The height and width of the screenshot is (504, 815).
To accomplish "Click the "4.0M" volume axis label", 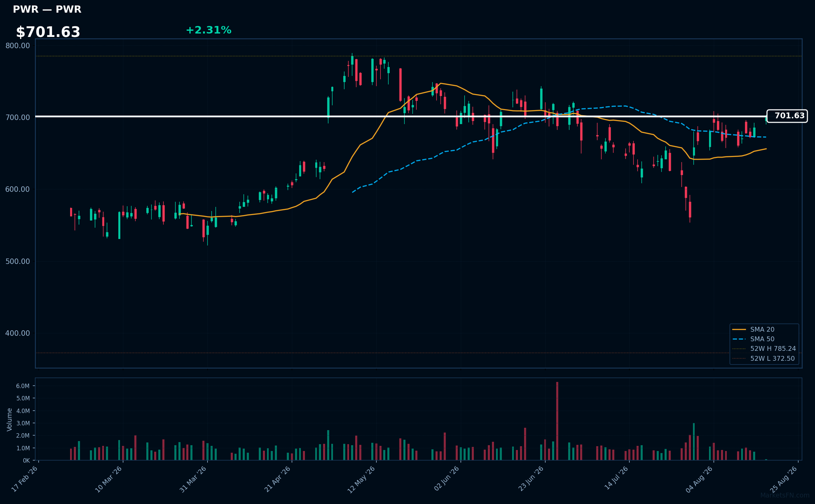I will [x=23, y=411].
